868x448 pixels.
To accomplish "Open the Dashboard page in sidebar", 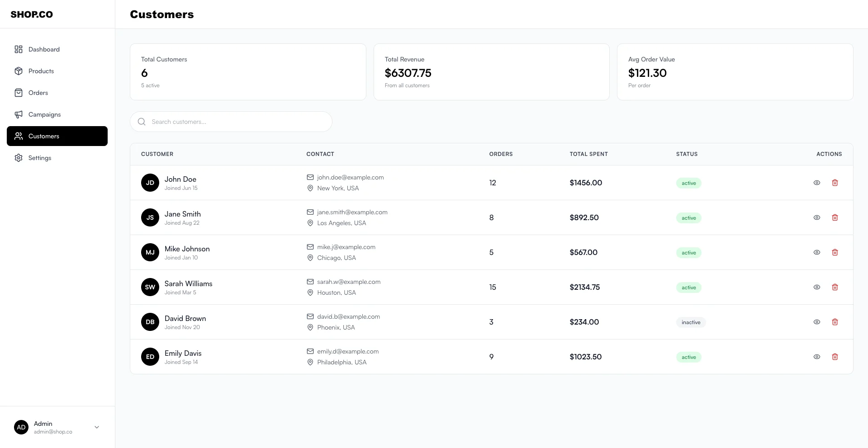I will coord(44,49).
